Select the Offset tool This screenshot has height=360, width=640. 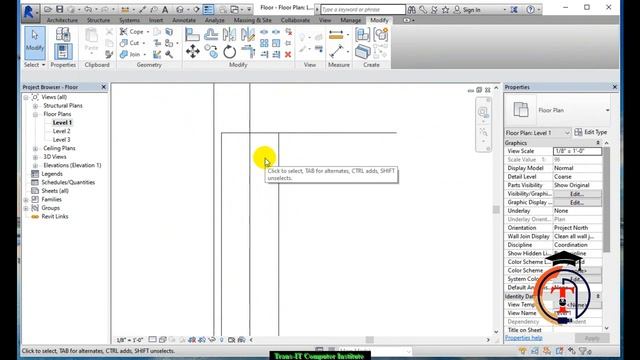pyautogui.click(x=211, y=35)
